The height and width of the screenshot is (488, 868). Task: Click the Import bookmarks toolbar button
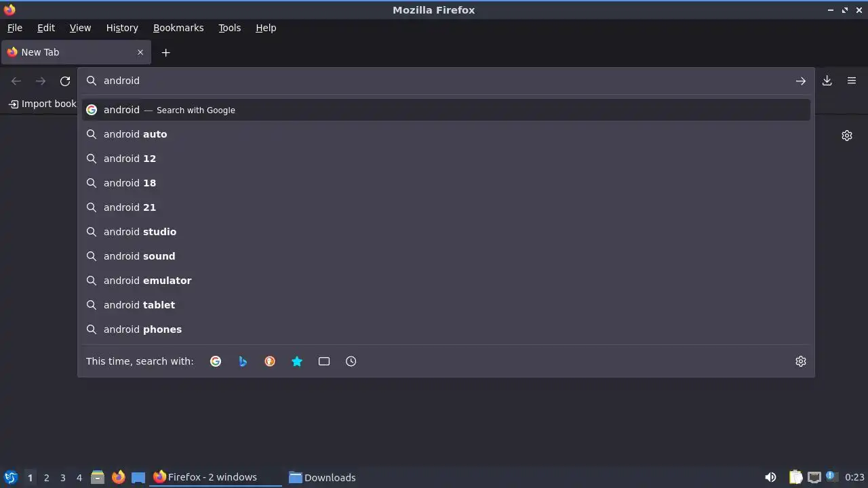click(x=43, y=104)
